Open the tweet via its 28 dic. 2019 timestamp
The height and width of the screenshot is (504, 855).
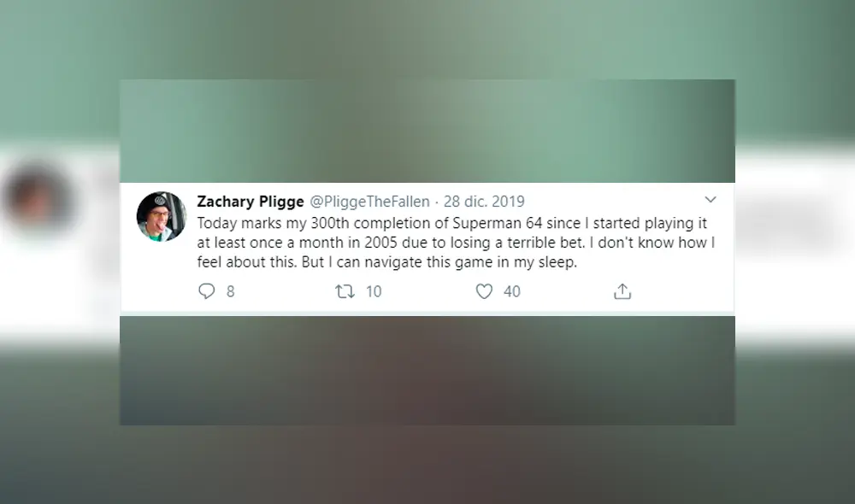(483, 202)
